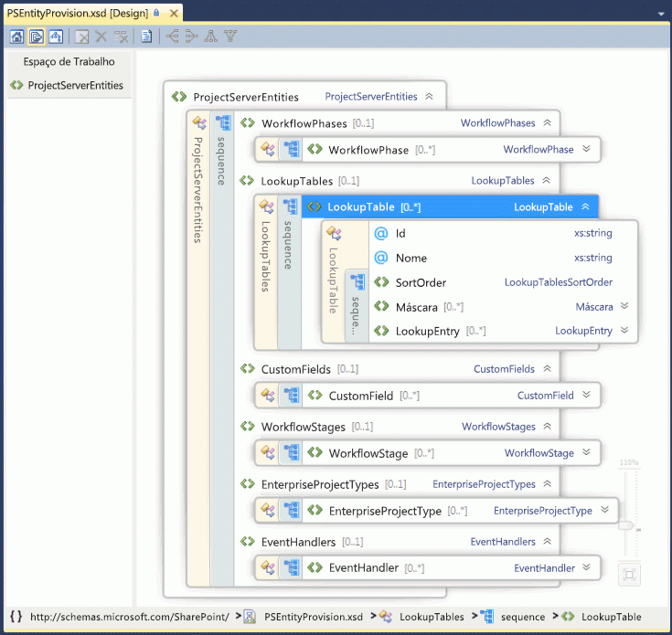Image resolution: width=672 pixels, height=635 pixels.
Task: Click the Clear Workspace toolbar icon
Action: click(82, 37)
